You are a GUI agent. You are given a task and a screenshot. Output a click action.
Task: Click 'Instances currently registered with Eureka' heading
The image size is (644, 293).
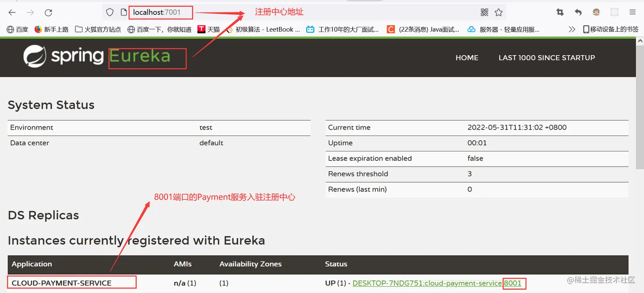pyautogui.click(x=136, y=241)
